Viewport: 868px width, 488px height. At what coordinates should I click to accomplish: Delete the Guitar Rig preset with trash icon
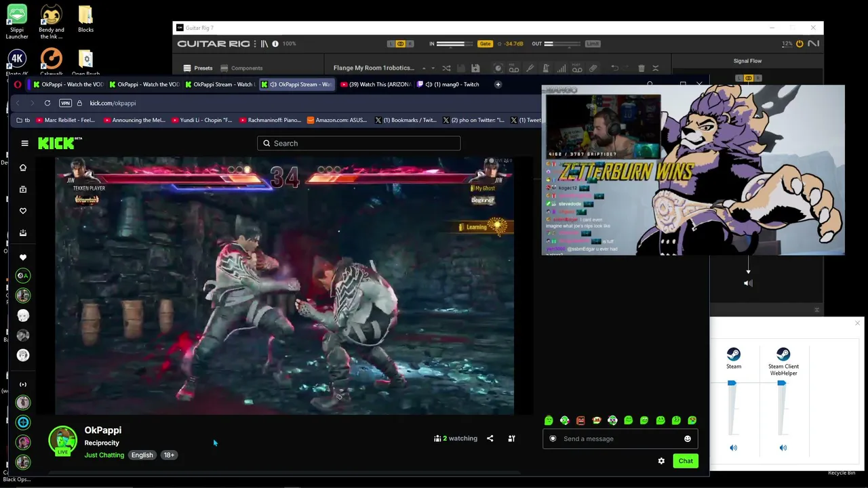pos(642,68)
